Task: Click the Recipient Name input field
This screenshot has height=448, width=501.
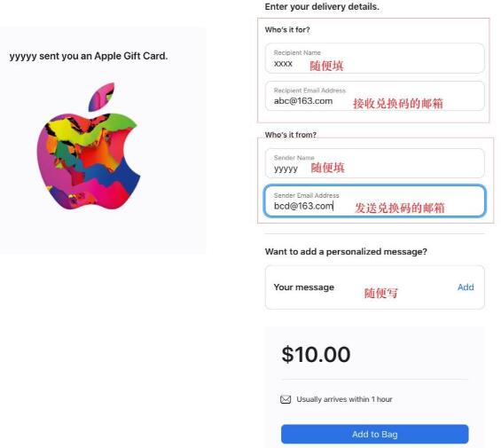Action: click(x=374, y=59)
